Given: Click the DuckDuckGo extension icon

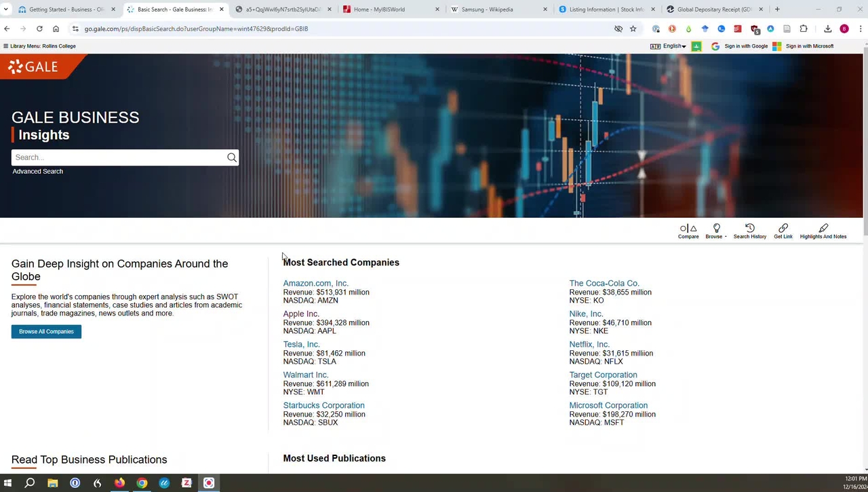Looking at the screenshot, I should (x=672, y=29).
